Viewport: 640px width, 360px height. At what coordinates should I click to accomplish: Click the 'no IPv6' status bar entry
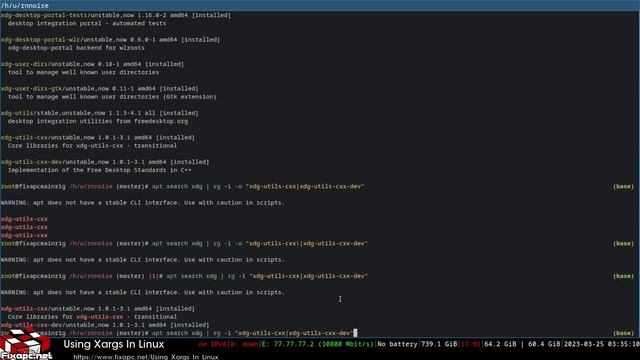click(212, 344)
